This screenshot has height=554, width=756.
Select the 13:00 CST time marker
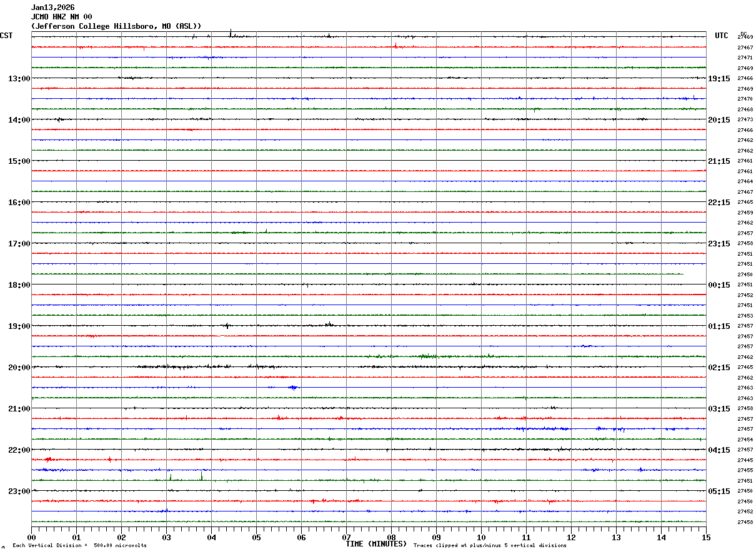[19, 79]
